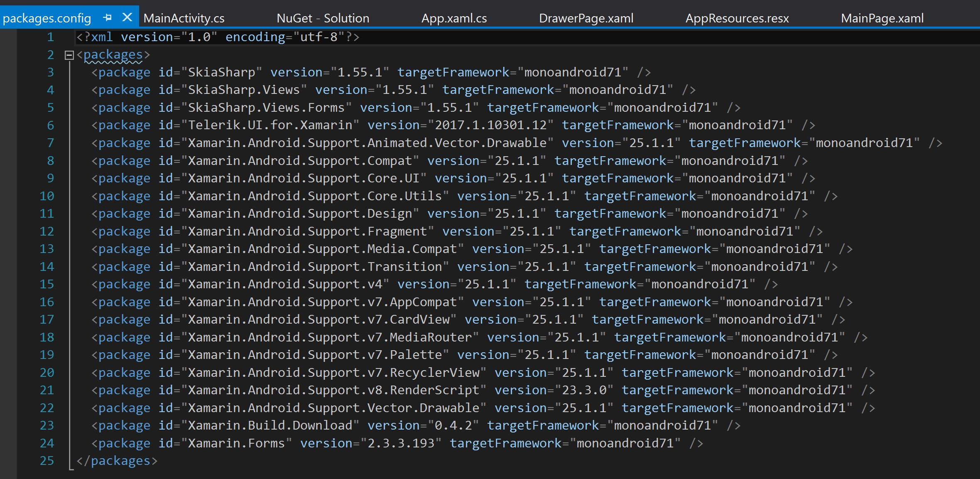Image resolution: width=980 pixels, height=479 pixels.
Task: Click version 23.3.0 on RenderScript line
Action: click(x=584, y=390)
